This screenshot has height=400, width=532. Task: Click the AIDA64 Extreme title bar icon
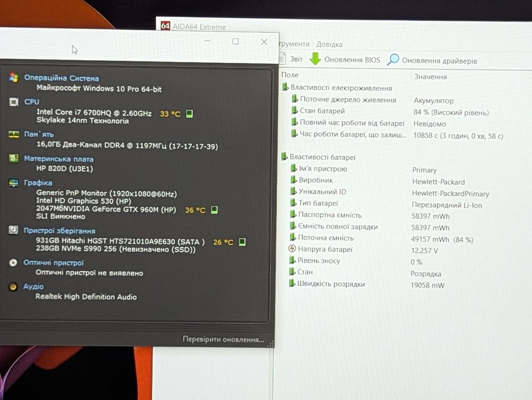point(165,26)
